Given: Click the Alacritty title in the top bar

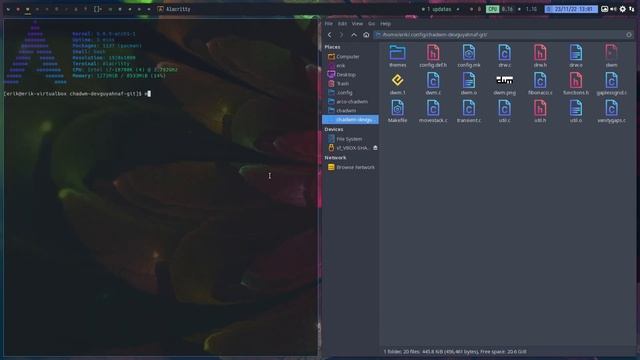Looking at the screenshot, I should click(178, 9).
